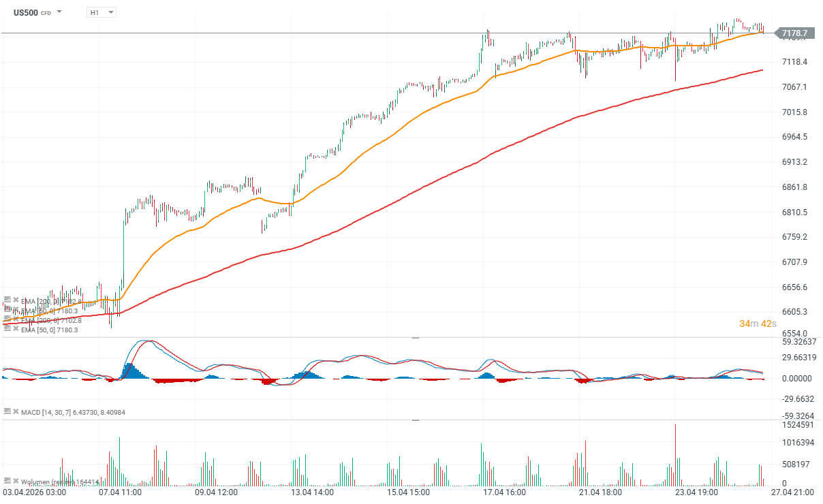Open settings icon for MACD indicator
823x504 pixels.
click(x=7, y=412)
